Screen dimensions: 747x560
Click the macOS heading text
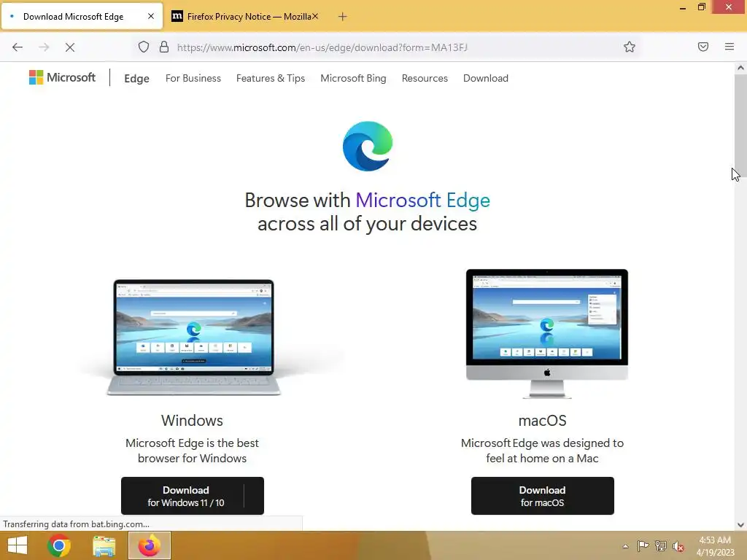(x=542, y=421)
